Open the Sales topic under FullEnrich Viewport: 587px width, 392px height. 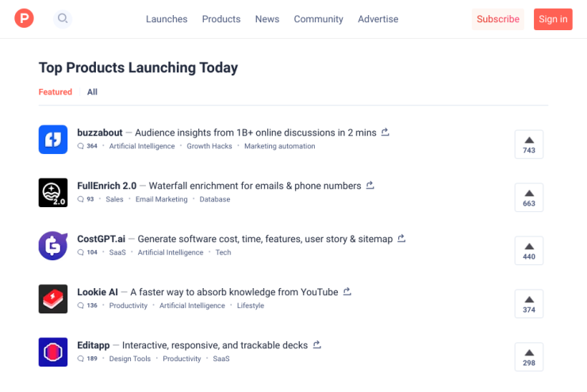pyautogui.click(x=114, y=199)
